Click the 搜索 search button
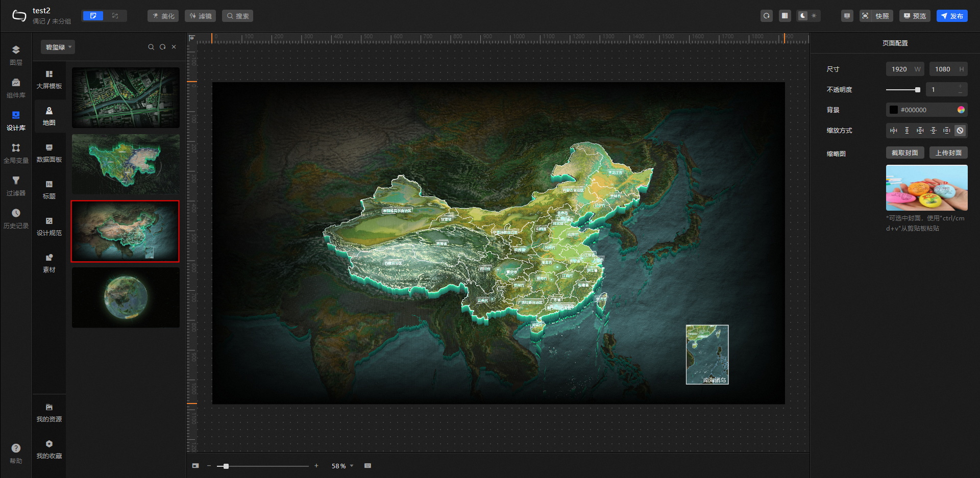Screen dimensions: 980x478 click(x=237, y=16)
